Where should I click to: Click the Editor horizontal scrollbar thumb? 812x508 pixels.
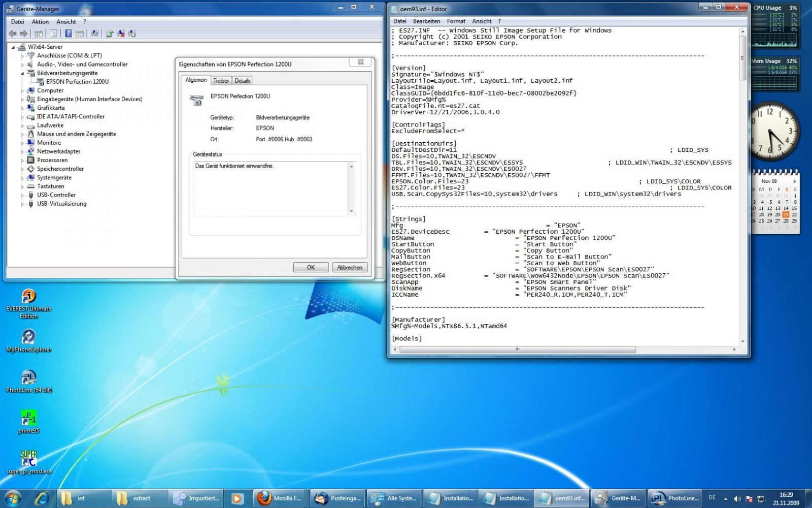pyautogui.click(x=518, y=350)
